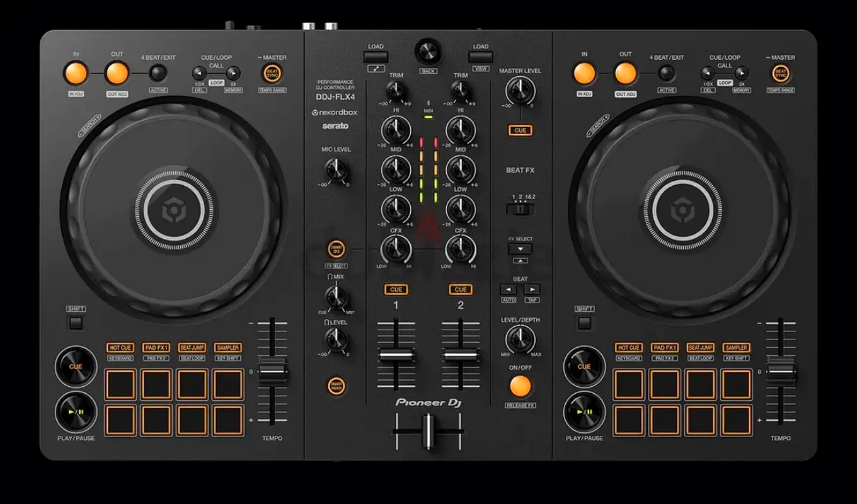
Task: Start playback with right deck PLAY/PAUSE
Action: [x=584, y=412]
